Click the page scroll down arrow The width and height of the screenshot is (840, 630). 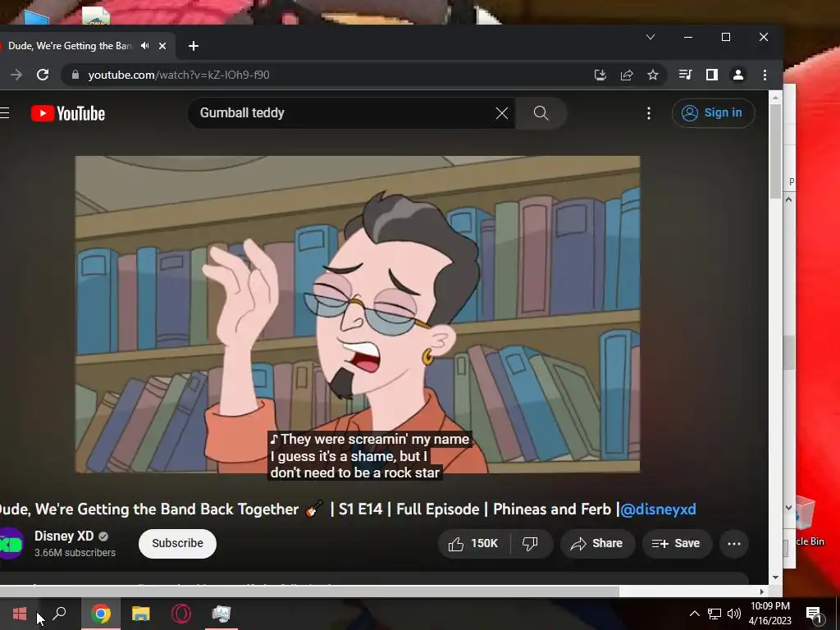click(775, 577)
